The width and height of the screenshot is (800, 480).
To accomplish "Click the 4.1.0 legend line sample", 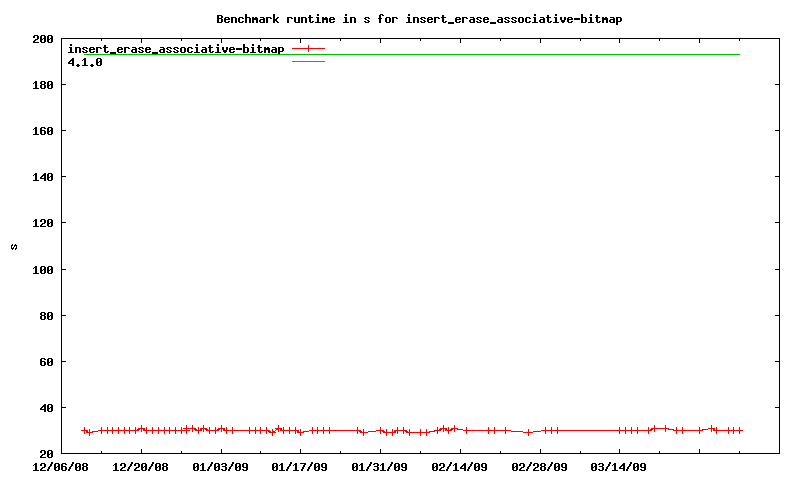I will 308,62.
